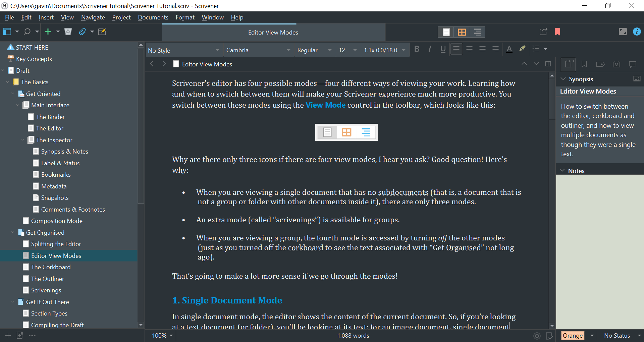Click the View Mode link in text
This screenshot has width=644, height=342.
(x=325, y=105)
